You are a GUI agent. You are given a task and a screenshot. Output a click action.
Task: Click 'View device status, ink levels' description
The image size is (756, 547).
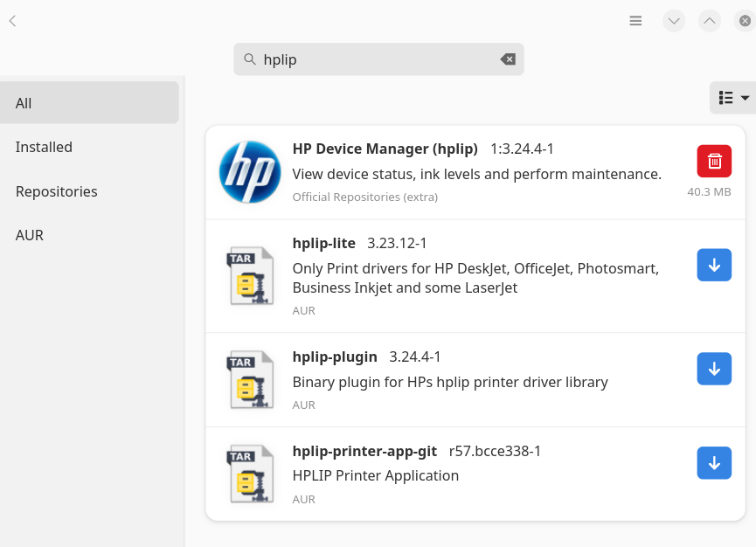pos(476,174)
